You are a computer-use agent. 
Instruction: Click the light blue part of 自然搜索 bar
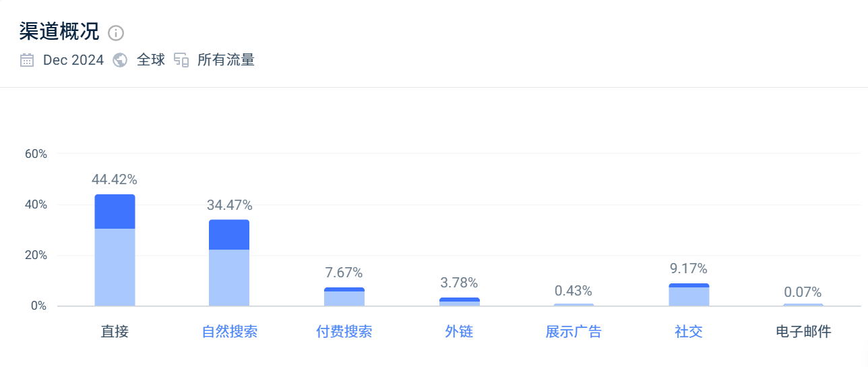[229, 278]
